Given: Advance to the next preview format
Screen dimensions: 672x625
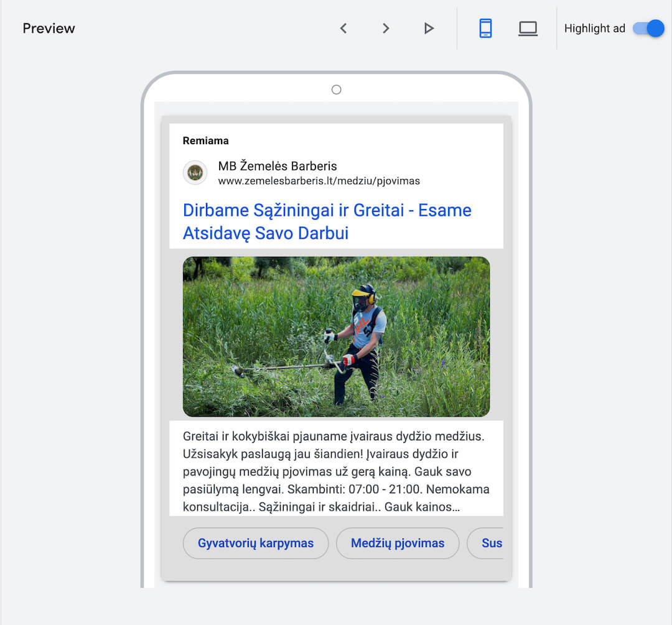Looking at the screenshot, I should pyautogui.click(x=386, y=28).
